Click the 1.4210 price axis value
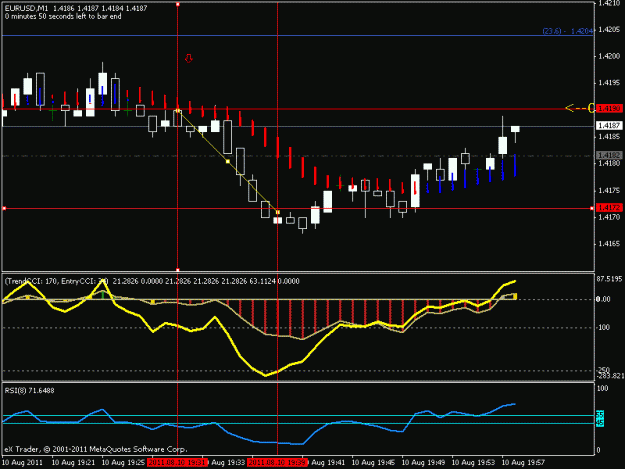Screen dimensions: 625x469 click(608, 3)
